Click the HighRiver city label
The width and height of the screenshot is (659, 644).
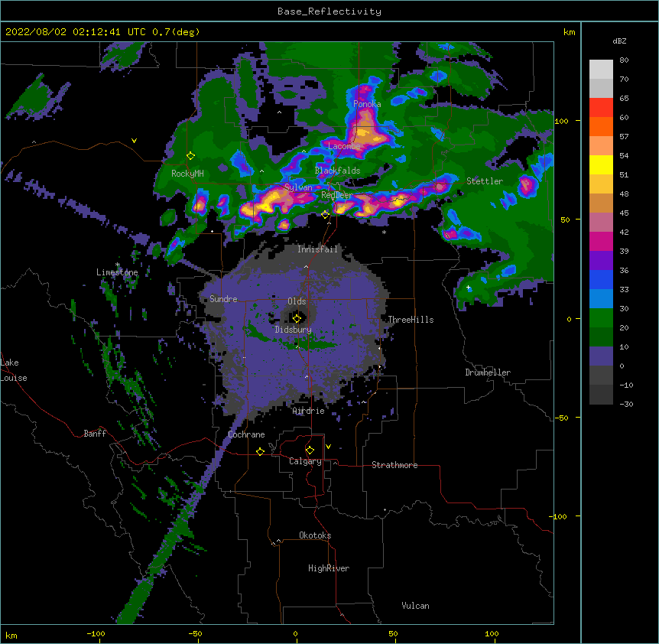[x=329, y=568]
